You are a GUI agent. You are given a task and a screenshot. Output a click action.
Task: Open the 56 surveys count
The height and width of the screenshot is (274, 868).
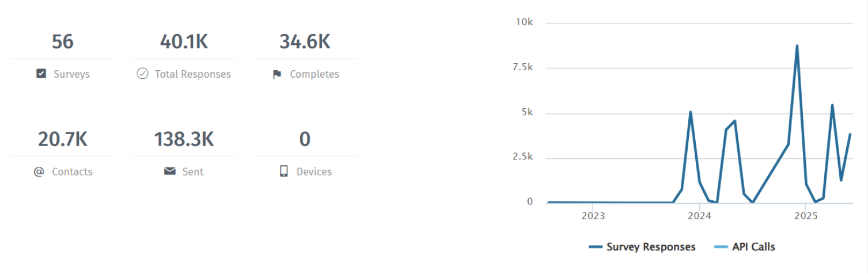point(63,42)
